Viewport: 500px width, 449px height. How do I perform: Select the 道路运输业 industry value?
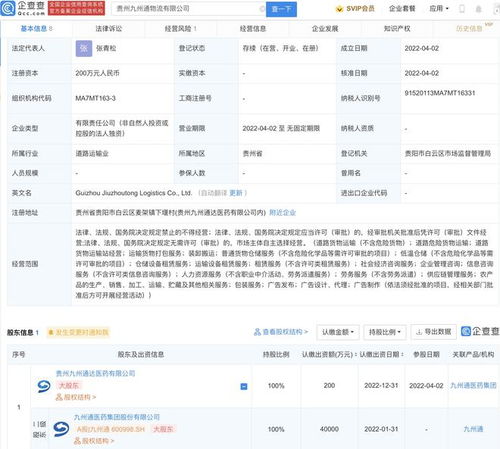(92, 154)
